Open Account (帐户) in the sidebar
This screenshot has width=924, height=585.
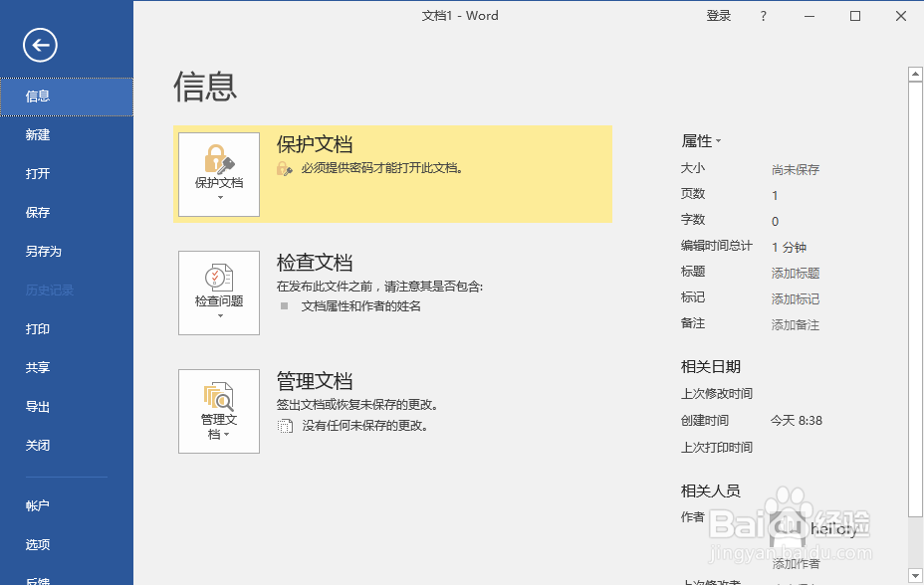click(67, 506)
